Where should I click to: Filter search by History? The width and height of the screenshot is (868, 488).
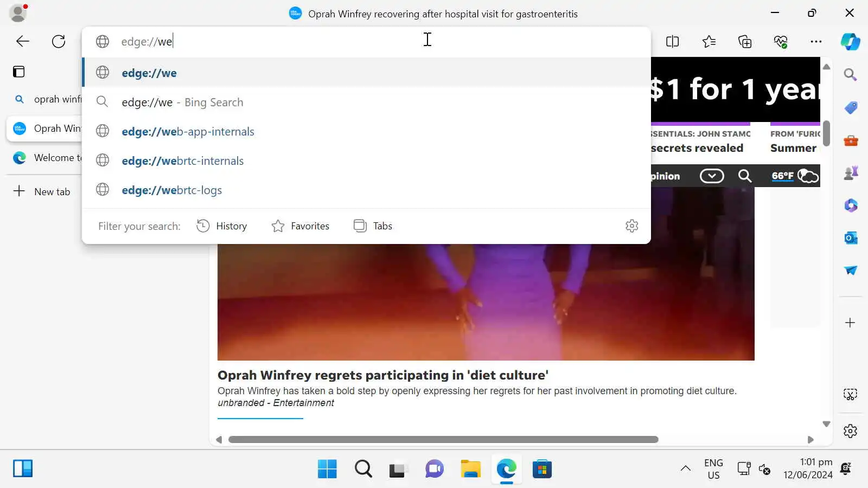[x=221, y=226]
